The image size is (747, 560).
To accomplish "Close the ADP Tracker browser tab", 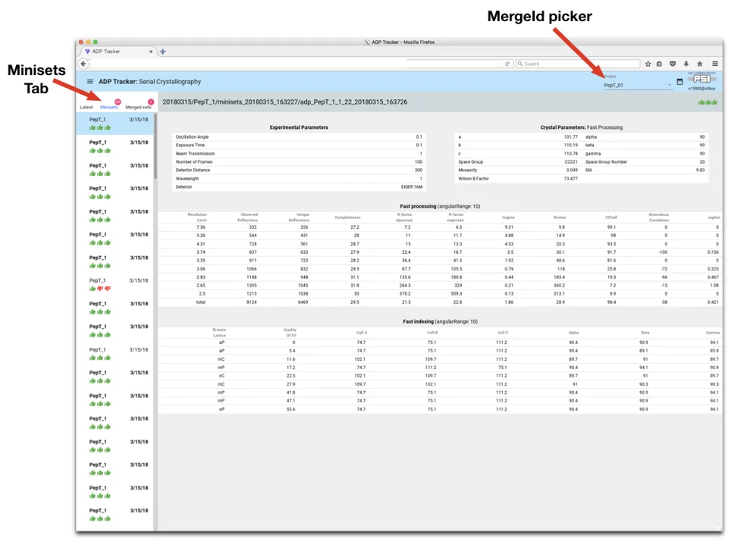I will tap(150, 52).
